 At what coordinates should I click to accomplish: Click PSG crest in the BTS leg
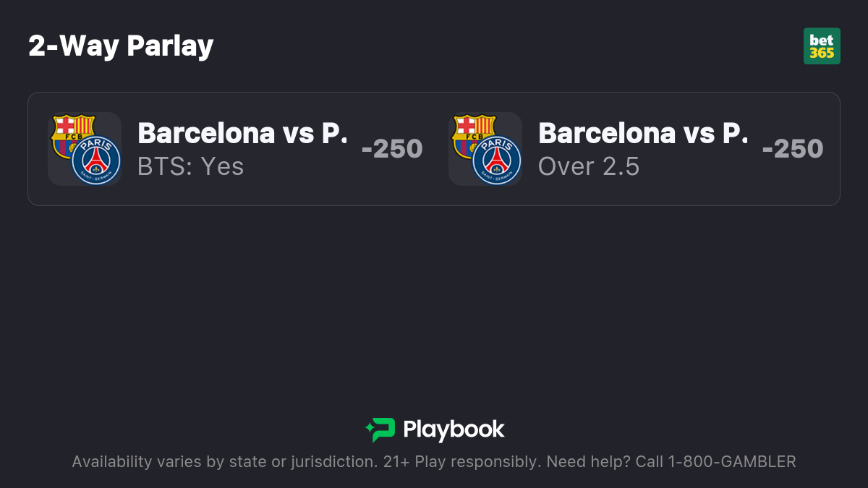click(95, 160)
